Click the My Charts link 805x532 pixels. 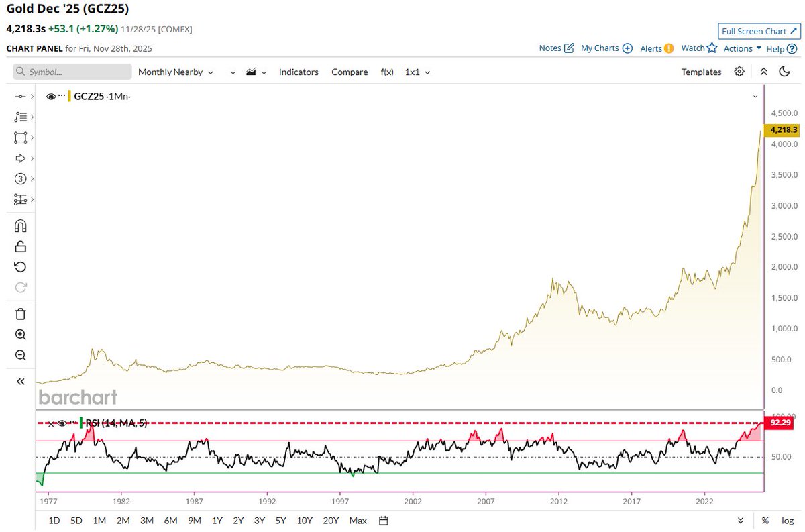[x=600, y=48]
